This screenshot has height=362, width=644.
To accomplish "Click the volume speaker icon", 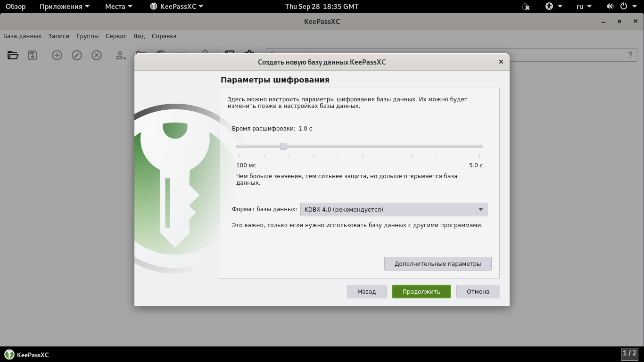I will [x=610, y=7].
